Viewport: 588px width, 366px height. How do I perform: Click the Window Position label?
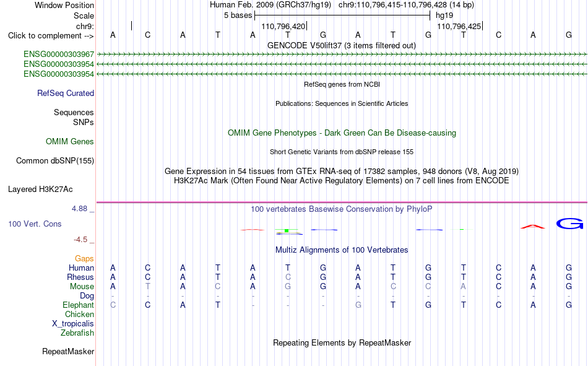tap(64, 5)
